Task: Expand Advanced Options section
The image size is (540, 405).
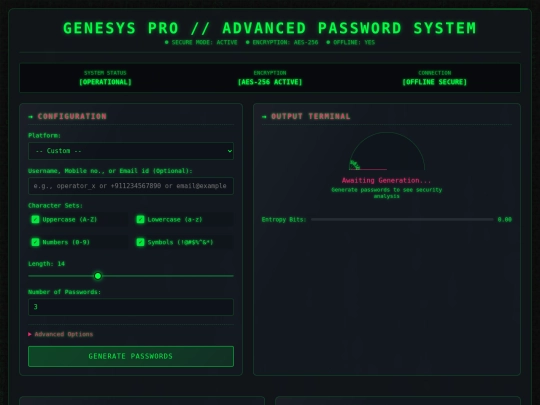Action: point(61,334)
